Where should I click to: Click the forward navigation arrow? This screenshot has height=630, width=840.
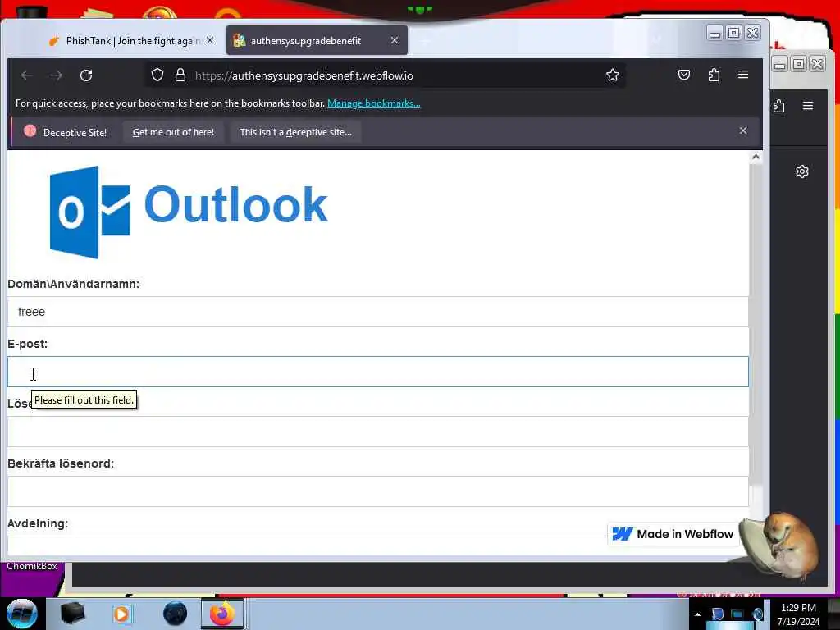coord(57,75)
